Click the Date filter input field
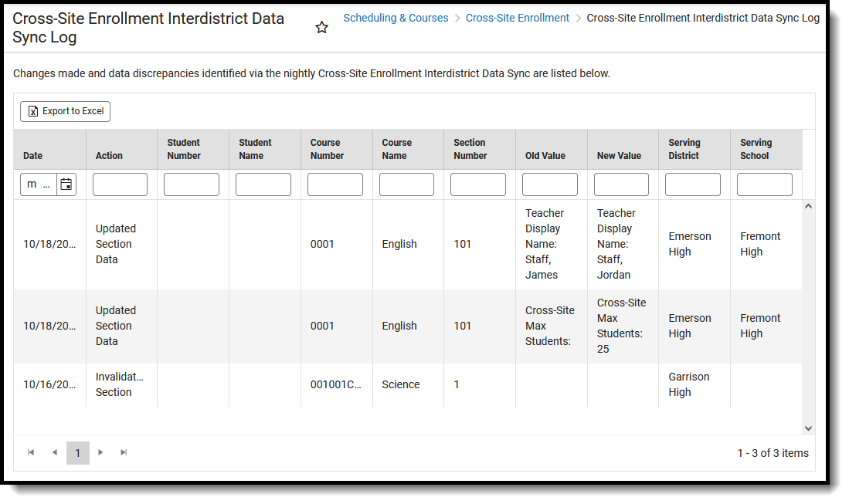This screenshot has height=504, width=849. tap(39, 184)
